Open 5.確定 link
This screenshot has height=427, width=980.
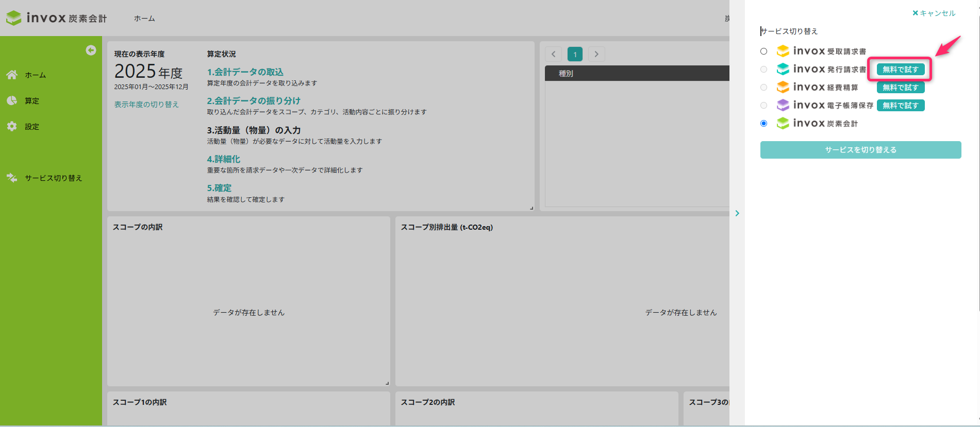tap(219, 188)
